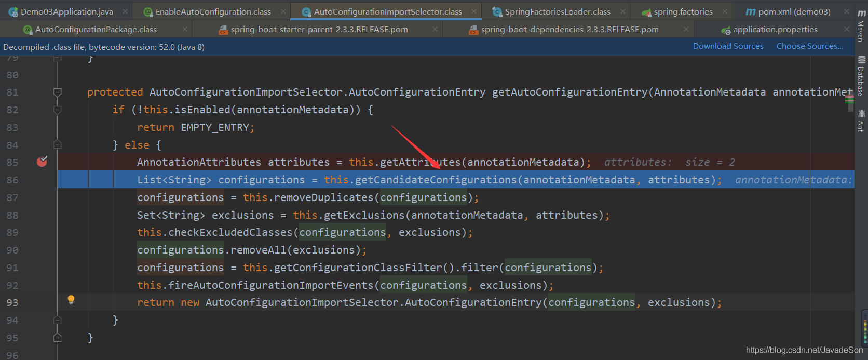Collapse method fold at line 81

click(58, 92)
